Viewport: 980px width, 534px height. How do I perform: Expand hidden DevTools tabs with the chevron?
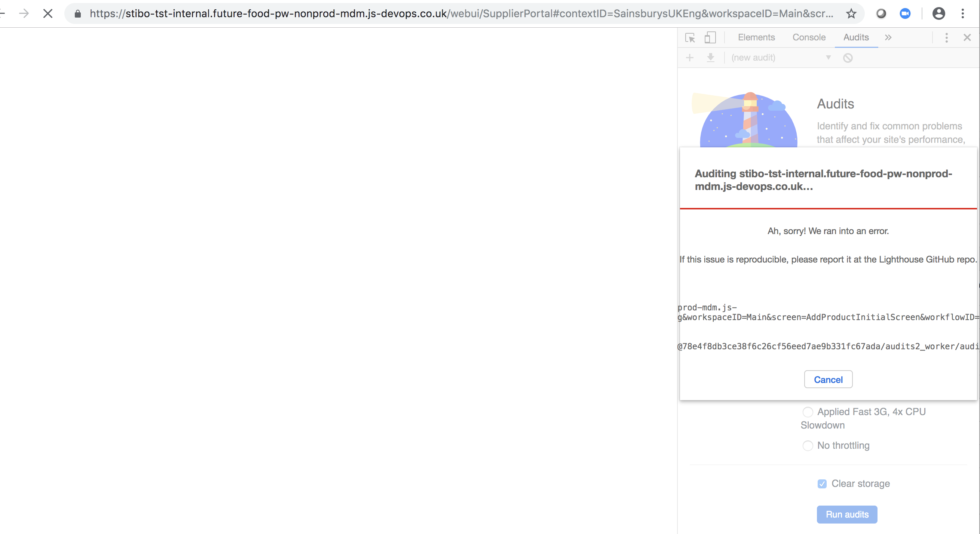click(x=888, y=37)
